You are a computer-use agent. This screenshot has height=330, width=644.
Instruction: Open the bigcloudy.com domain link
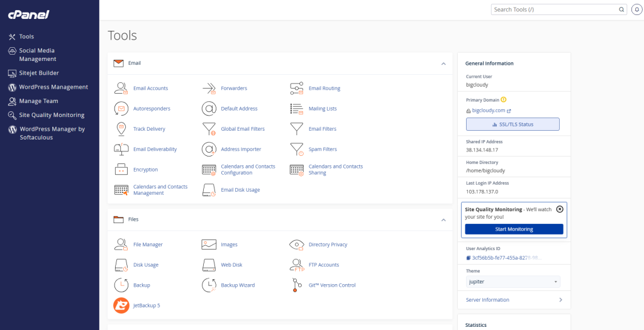pyautogui.click(x=488, y=111)
